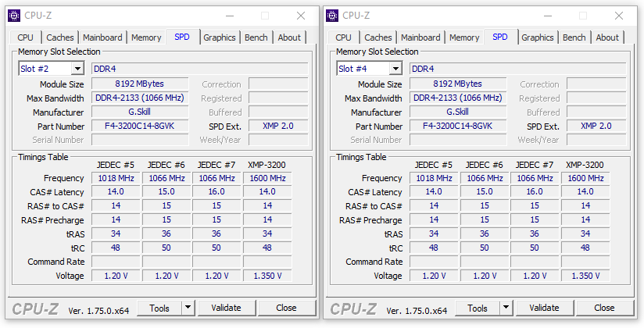Click Close button in the Slot #4 window
Viewport: 644px width, 328px height.
click(x=604, y=308)
